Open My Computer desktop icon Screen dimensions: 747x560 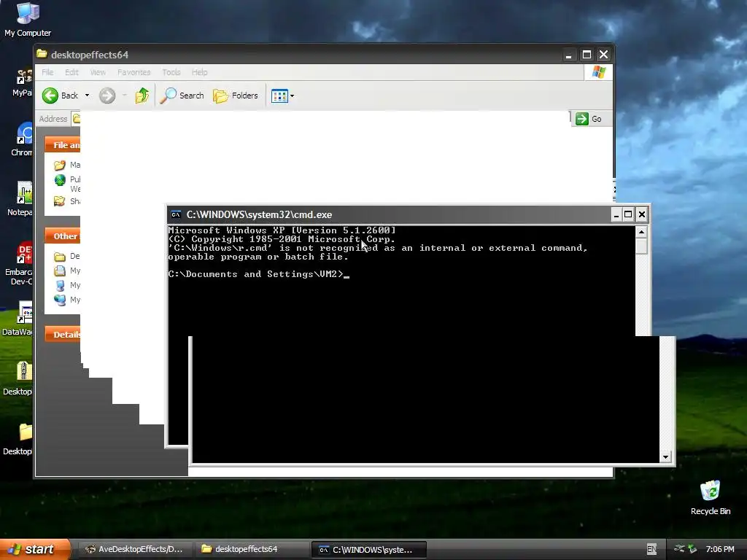pyautogui.click(x=28, y=19)
